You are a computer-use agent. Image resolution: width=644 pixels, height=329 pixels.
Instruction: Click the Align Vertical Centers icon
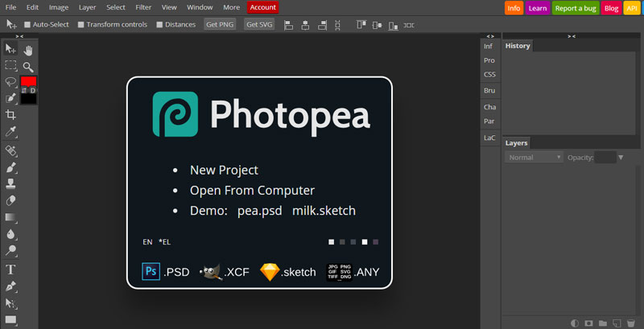click(377, 25)
